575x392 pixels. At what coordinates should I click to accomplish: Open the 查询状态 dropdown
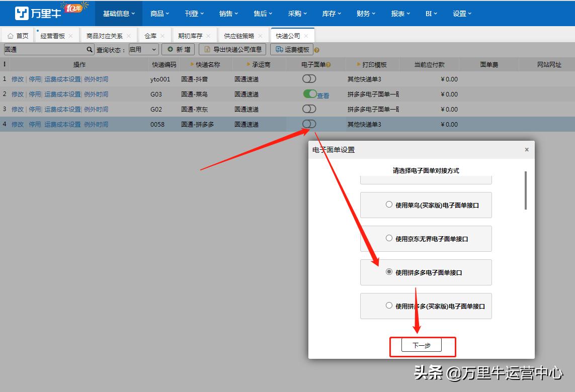[x=143, y=49]
